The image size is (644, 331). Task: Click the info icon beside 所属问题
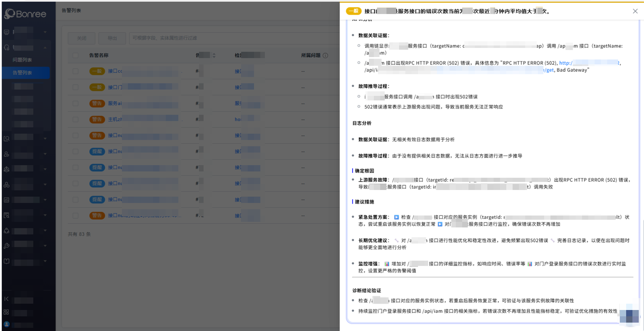[x=326, y=55]
